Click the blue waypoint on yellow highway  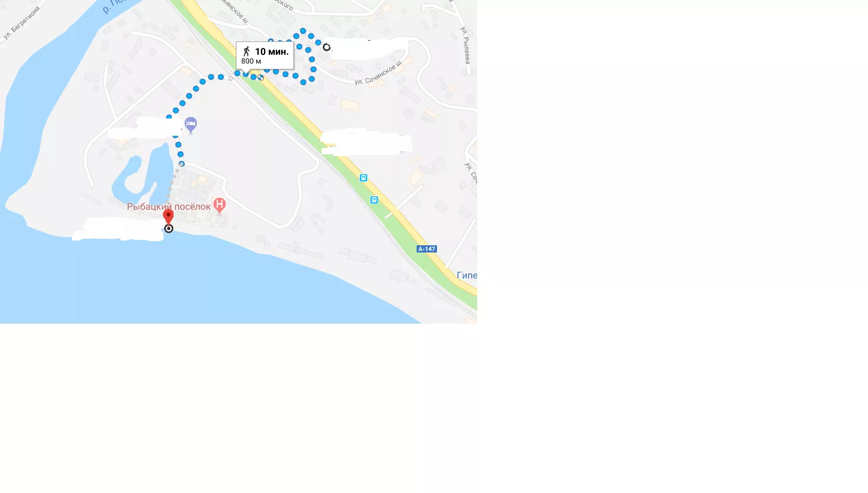click(x=261, y=77)
